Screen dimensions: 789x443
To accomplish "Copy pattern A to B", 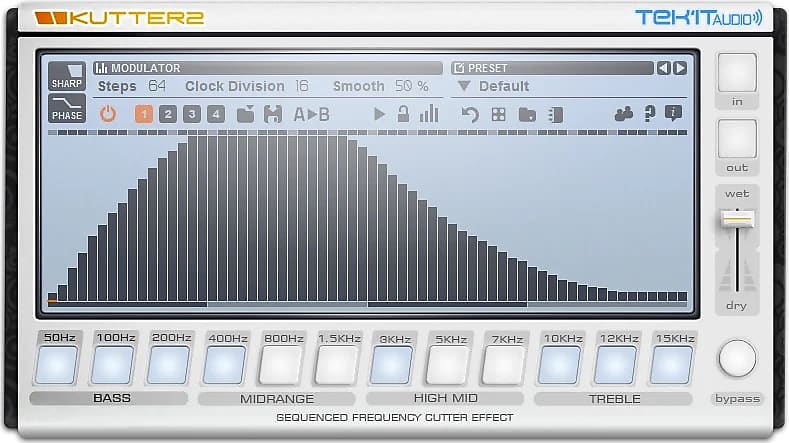I will tap(311, 115).
